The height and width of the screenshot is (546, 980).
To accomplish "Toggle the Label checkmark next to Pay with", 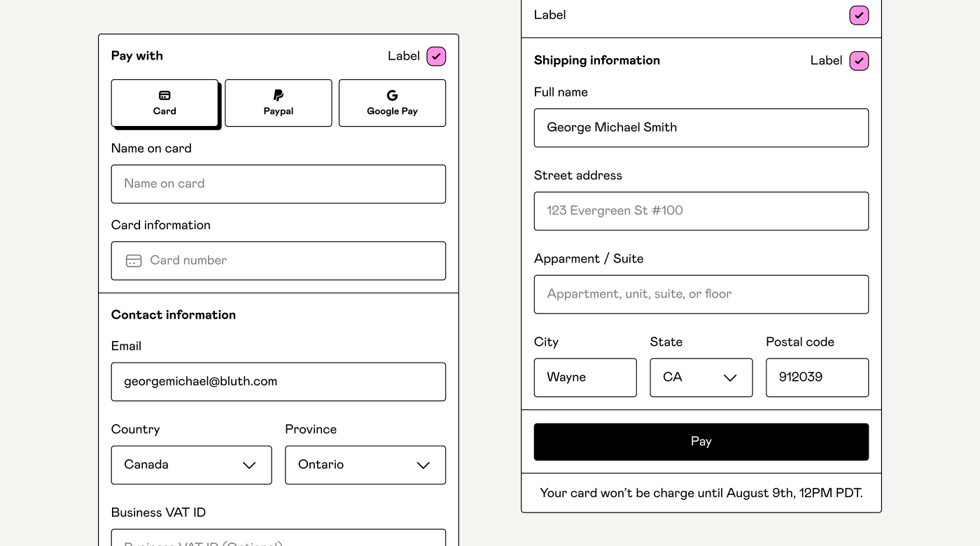I will (435, 56).
